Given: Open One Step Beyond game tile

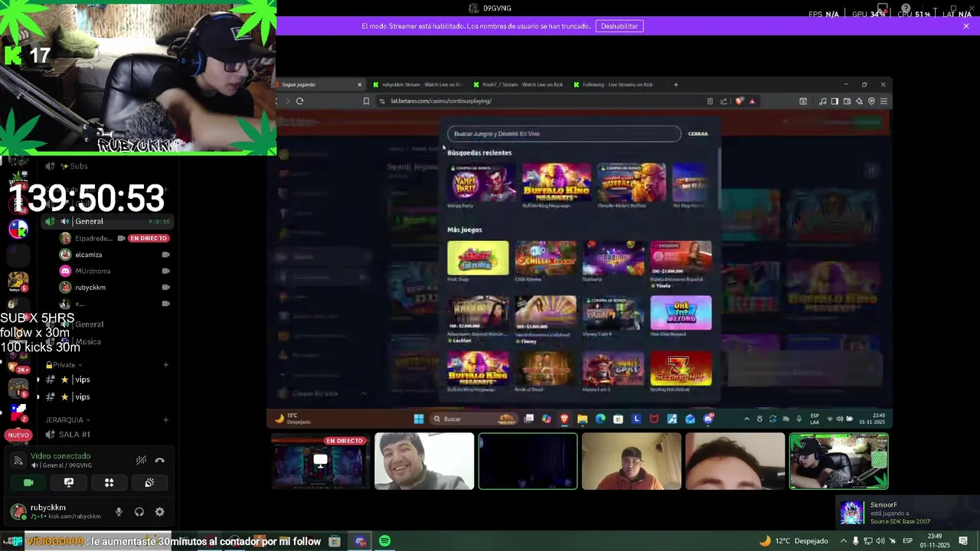Looking at the screenshot, I should [x=681, y=313].
